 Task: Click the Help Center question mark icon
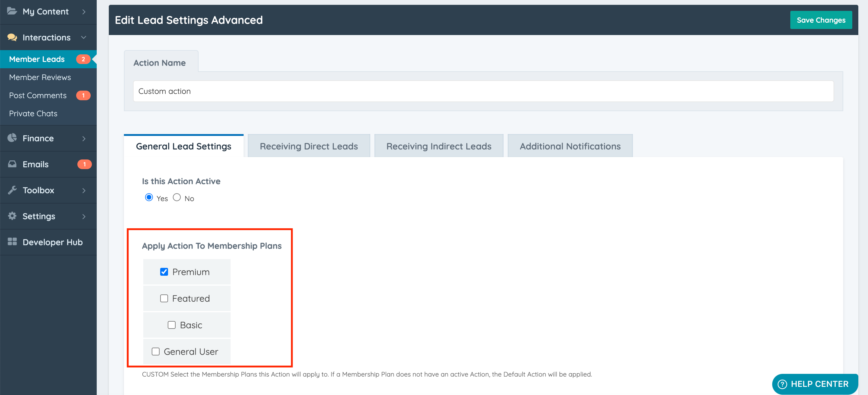click(x=782, y=384)
